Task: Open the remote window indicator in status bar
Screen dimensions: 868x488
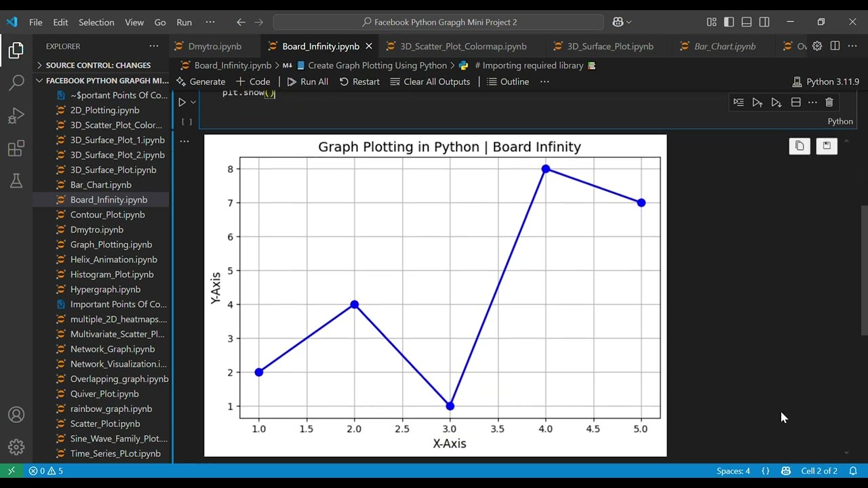Action: pyautogui.click(x=12, y=470)
